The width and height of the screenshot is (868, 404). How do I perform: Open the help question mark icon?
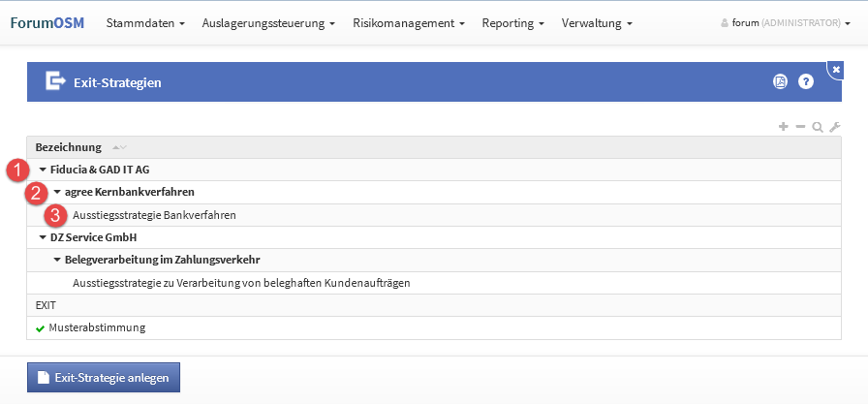tap(806, 82)
